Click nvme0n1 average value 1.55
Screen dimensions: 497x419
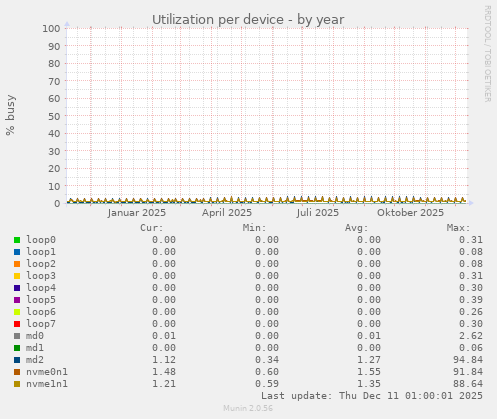pyautogui.click(x=369, y=372)
